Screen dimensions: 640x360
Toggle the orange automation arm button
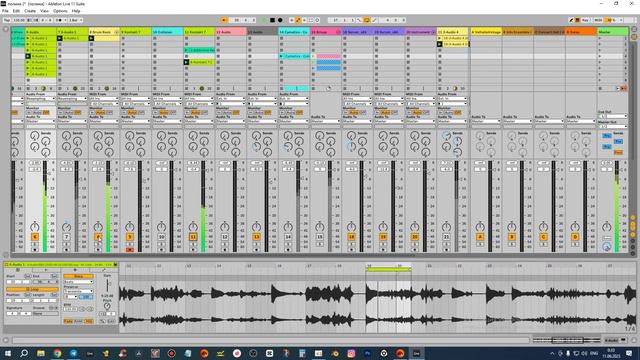pos(298,20)
